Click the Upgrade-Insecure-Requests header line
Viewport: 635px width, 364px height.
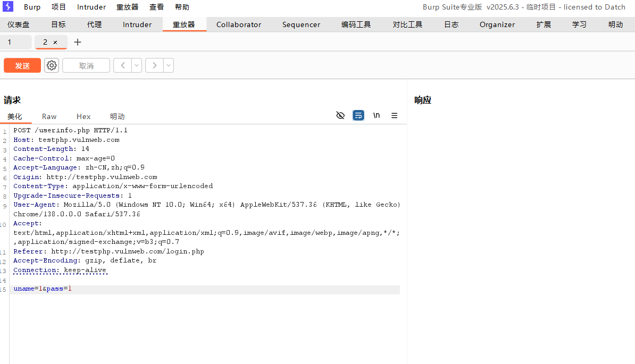click(x=72, y=196)
